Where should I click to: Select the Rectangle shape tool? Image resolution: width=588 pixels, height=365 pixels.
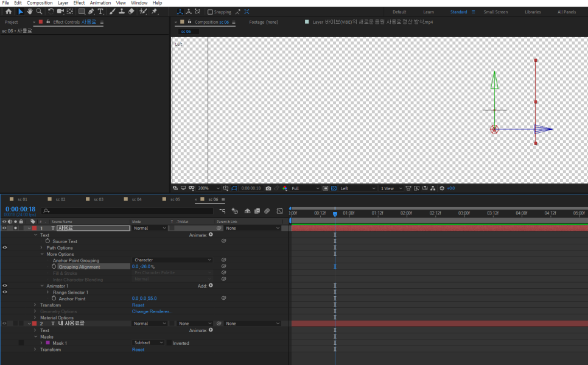coord(81,12)
